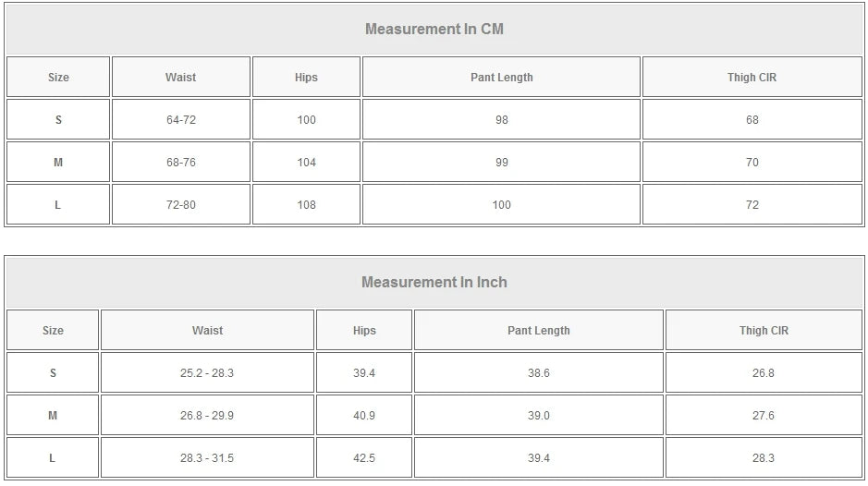Click the "Measurement In CM" table title
Viewport: 868px width, 486px height.
click(434, 29)
